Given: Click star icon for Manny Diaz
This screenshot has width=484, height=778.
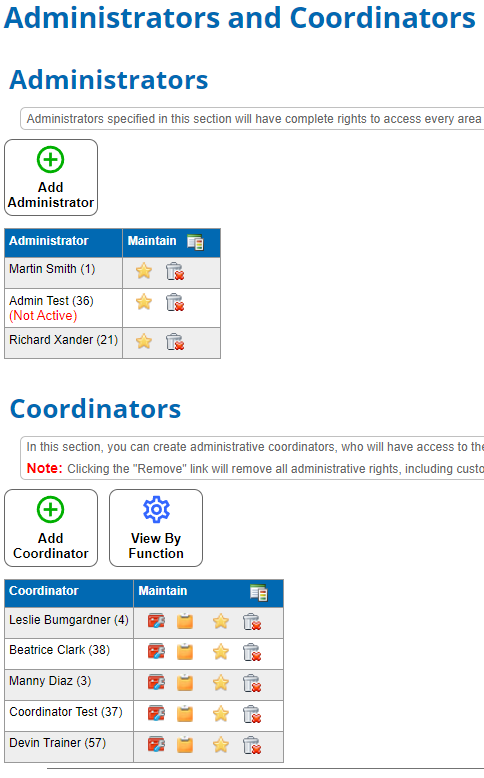Looking at the screenshot, I should 221,683.
